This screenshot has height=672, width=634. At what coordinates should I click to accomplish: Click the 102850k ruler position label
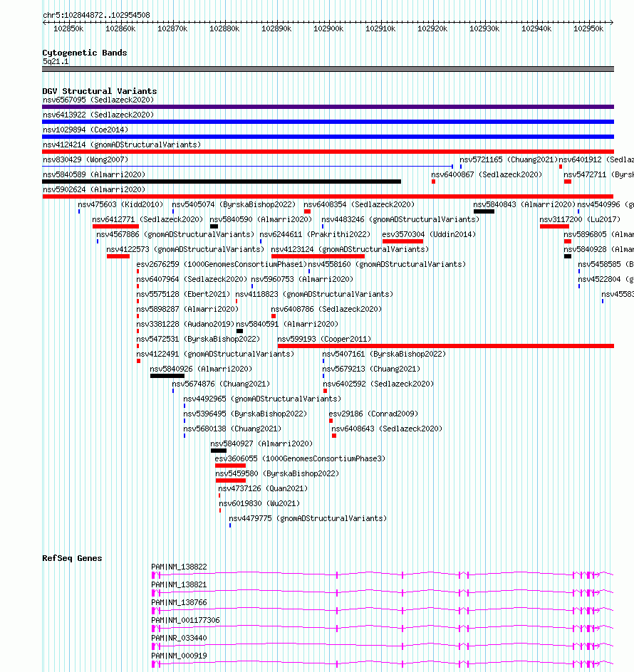pos(68,28)
